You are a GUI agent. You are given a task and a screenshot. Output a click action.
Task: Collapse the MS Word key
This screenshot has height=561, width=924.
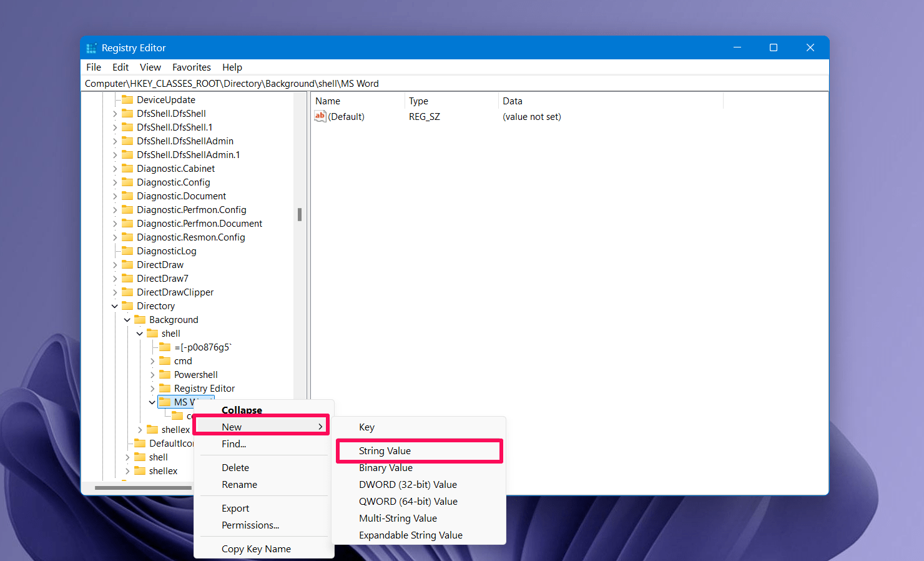[152, 402]
